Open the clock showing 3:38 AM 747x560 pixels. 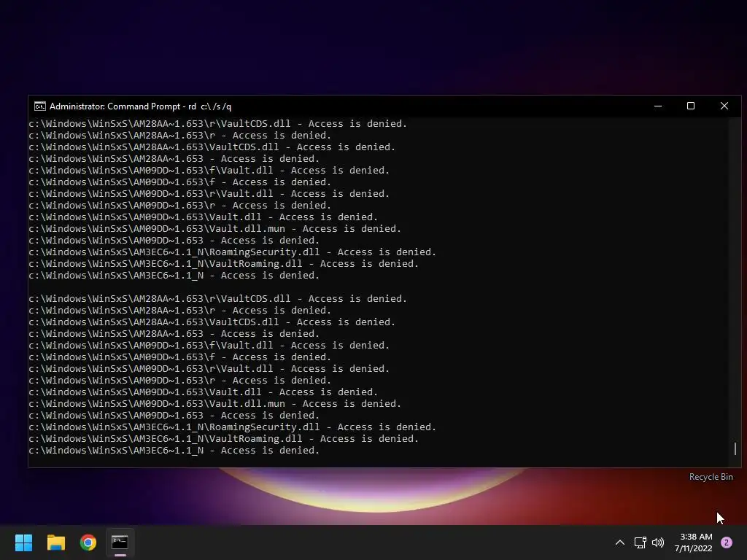point(693,542)
